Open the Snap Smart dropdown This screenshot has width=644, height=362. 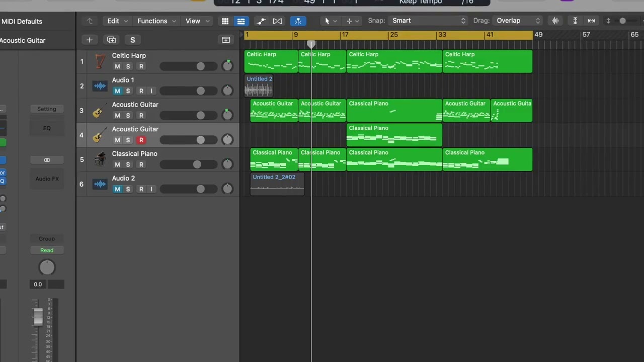[429, 21]
